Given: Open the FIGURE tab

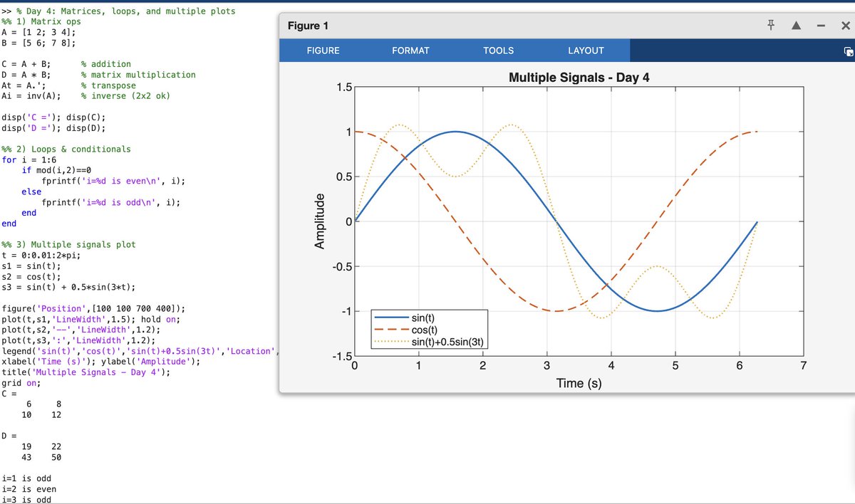Looking at the screenshot, I should pos(323,51).
